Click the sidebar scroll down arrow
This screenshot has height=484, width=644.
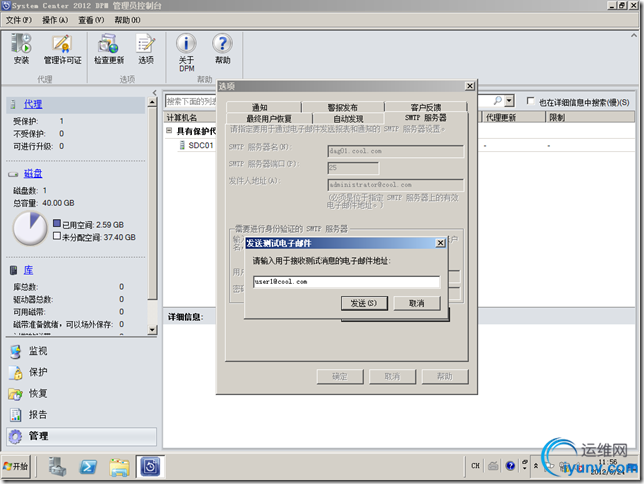coord(152,330)
